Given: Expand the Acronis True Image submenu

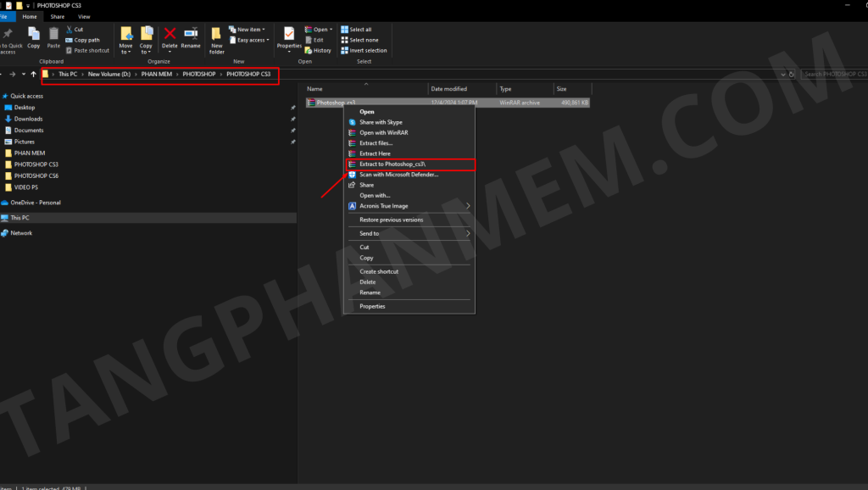Looking at the screenshot, I should point(467,205).
